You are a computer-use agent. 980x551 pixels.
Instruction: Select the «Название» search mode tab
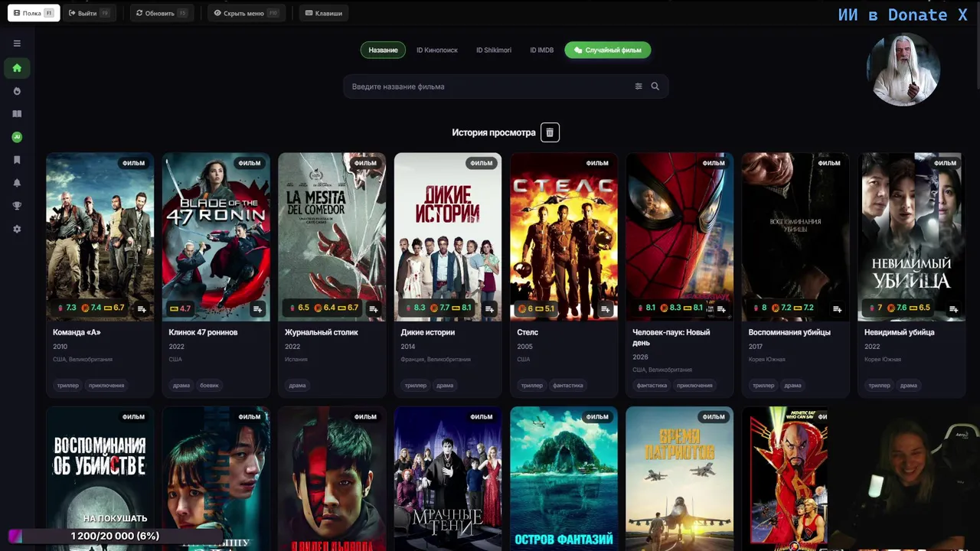click(x=383, y=51)
